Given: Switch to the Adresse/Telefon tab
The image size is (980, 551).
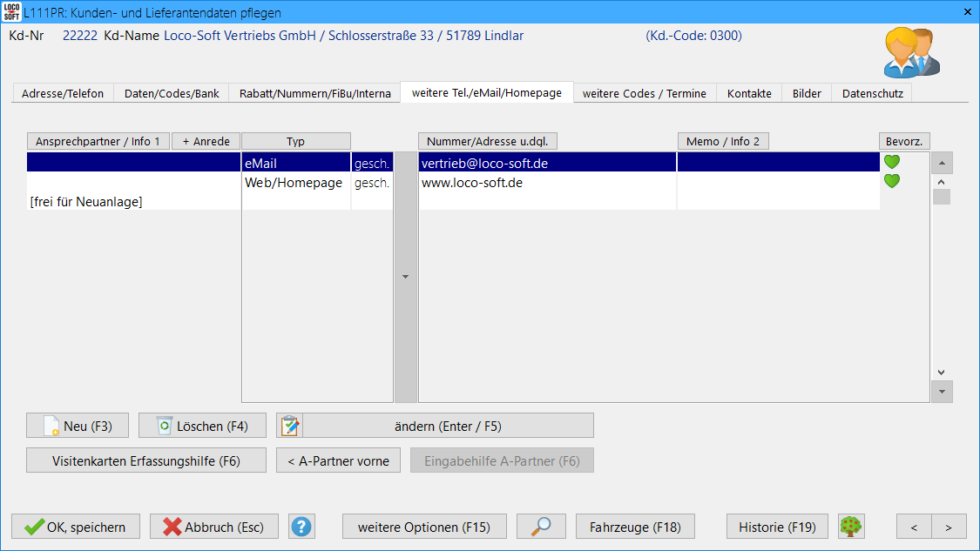Looking at the screenshot, I should 63,93.
